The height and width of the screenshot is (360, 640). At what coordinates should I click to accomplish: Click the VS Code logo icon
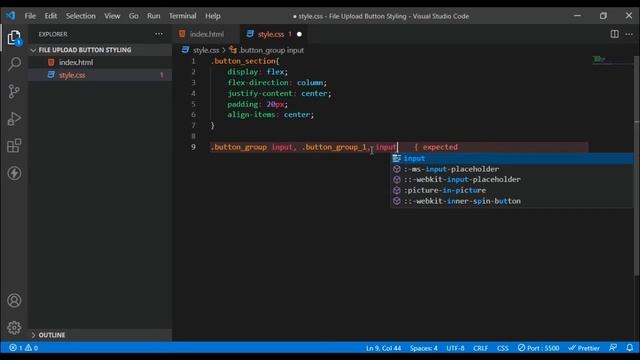[x=11, y=16]
